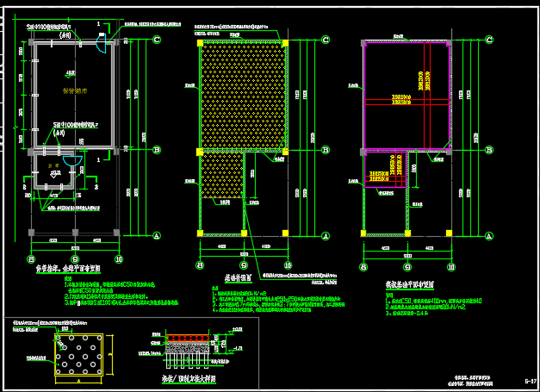Image resolution: width=540 pixels, height=392 pixels.
Task: Click axis bubble 9 under the left floor plan
Action: [75, 259]
